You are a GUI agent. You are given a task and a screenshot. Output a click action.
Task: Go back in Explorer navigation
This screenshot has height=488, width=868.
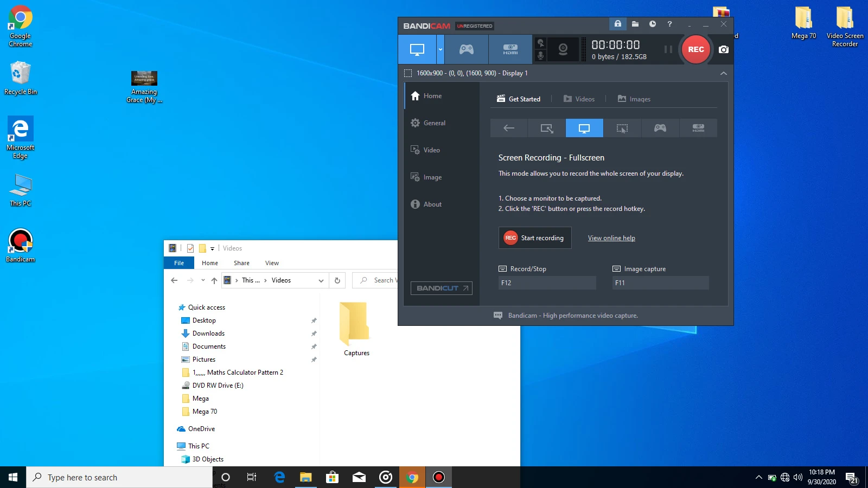[174, 280]
